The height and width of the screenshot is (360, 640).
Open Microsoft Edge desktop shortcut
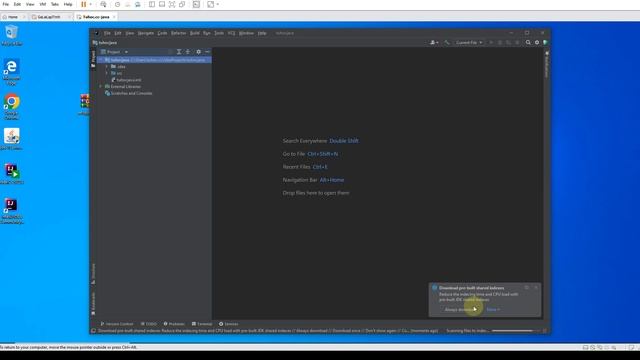coord(11,72)
